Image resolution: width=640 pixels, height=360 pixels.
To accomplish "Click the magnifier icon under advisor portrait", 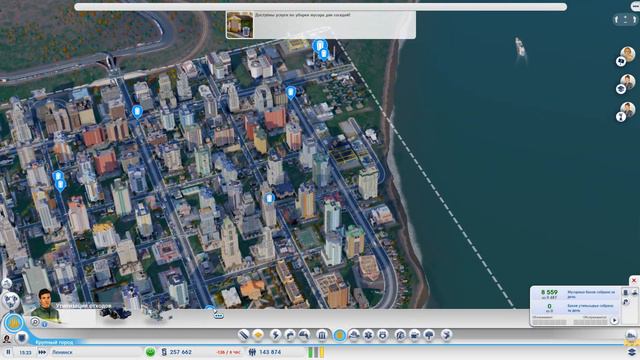I will pos(35,322).
